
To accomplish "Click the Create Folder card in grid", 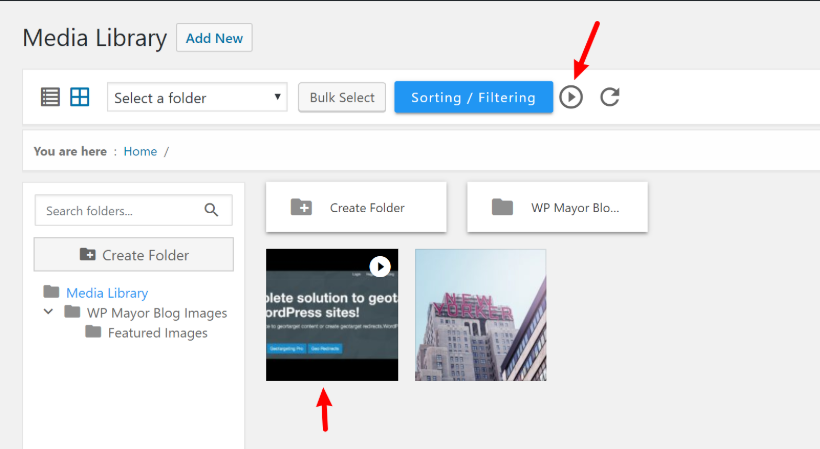I will click(356, 208).
